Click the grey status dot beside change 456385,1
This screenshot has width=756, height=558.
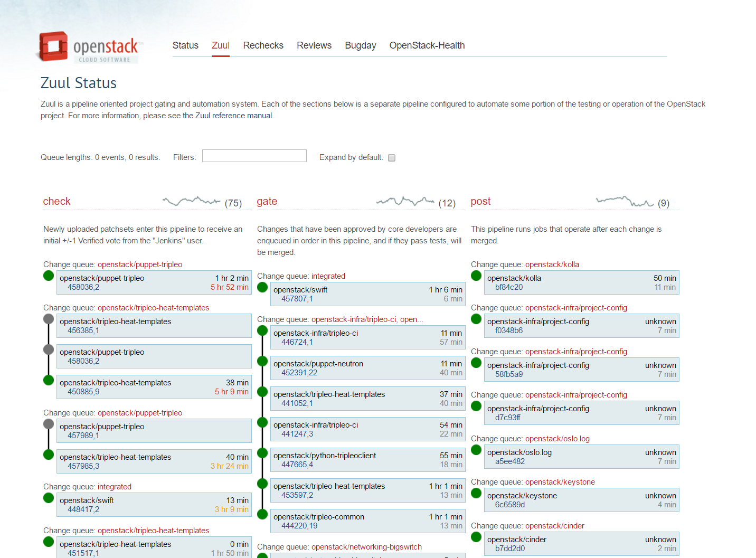pyautogui.click(x=49, y=319)
